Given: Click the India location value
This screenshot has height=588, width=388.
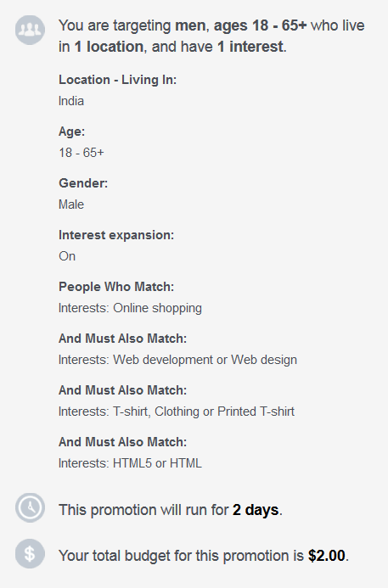Looking at the screenshot, I should click(71, 101).
